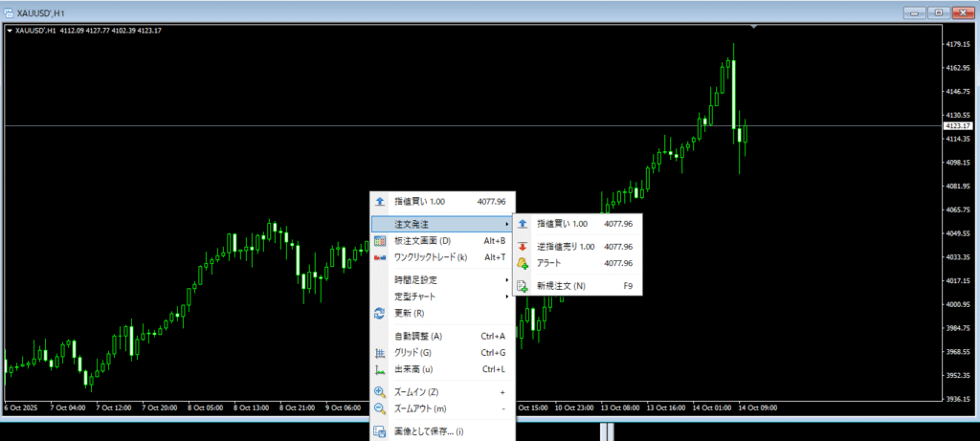The image size is (980, 441).
Task: Click the ワンクリックトレード icon
Action: pyautogui.click(x=380, y=257)
